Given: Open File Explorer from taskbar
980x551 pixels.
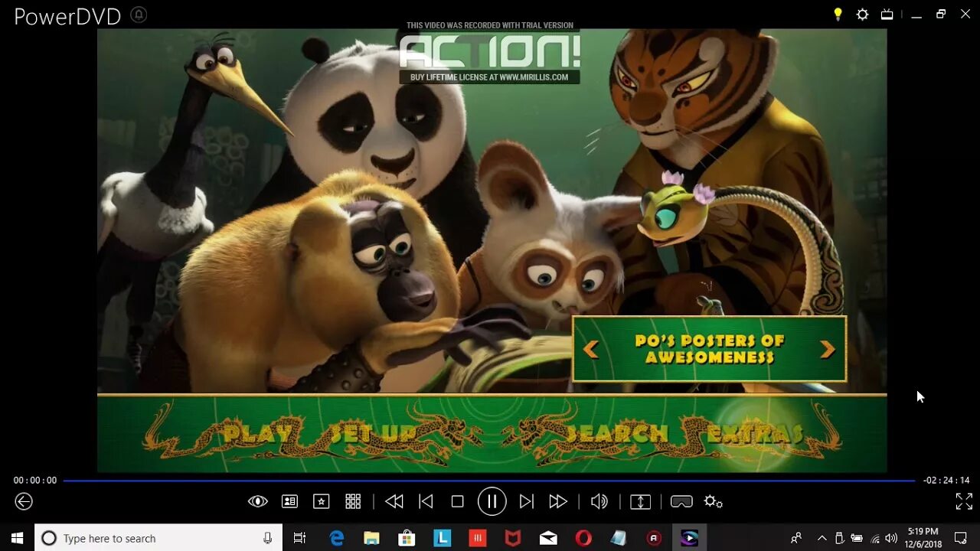Looking at the screenshot, I should [372, 538].
